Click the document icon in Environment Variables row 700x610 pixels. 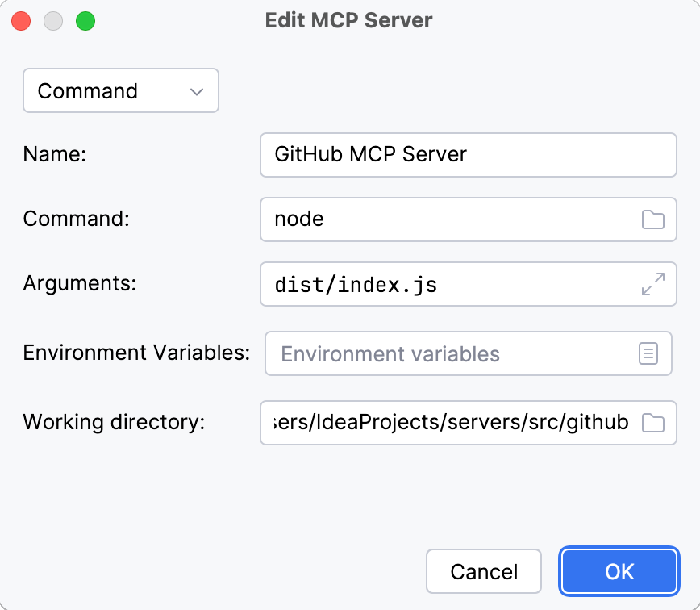point(648,353)
